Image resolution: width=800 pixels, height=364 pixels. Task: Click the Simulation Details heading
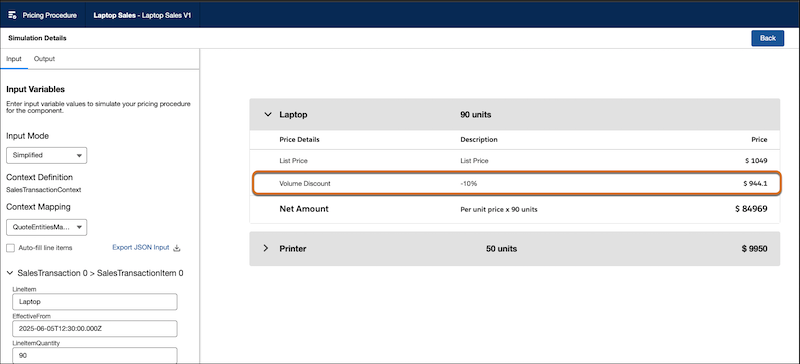pyautogui.click(x=37, y=38)
